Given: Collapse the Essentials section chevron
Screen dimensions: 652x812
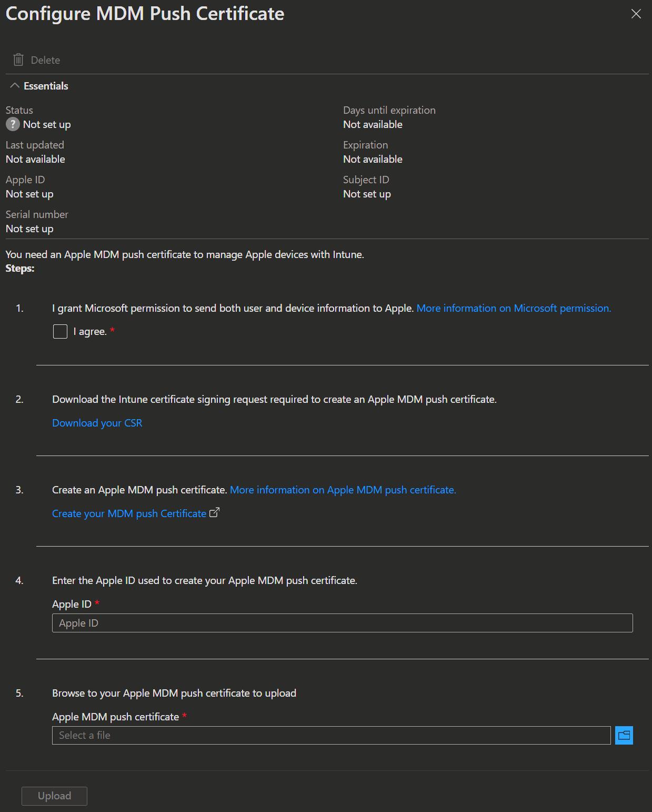Looking at the screenshot, I should coord(15,86).
